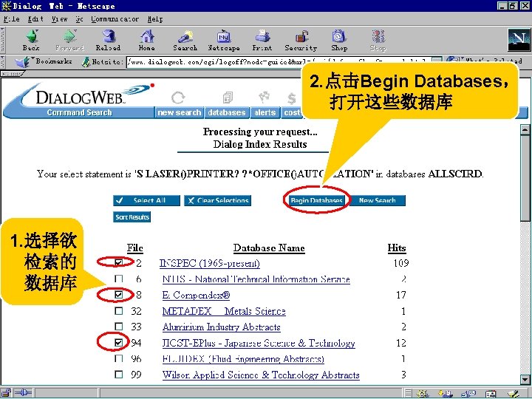The image size is (532, 399).
Task: Switch to the alerts tab
Action: click(x=265, y=112)
